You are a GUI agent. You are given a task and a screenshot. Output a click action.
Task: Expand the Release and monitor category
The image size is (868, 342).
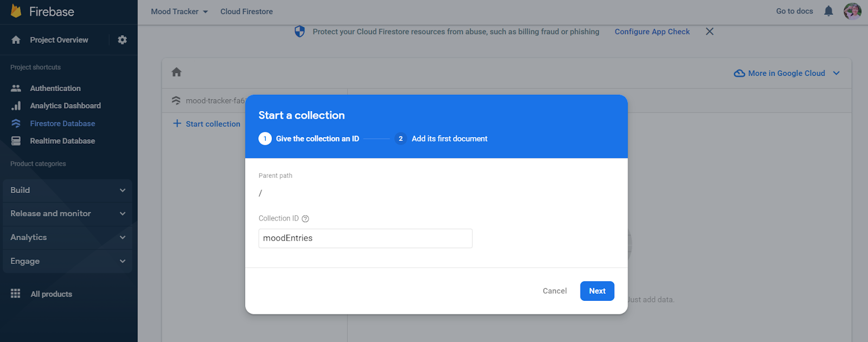click(x=67, y=214)
